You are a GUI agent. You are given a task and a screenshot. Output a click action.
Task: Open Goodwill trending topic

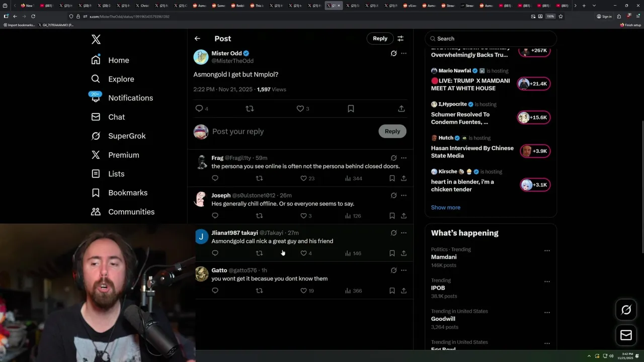click(x=443, y=319)
